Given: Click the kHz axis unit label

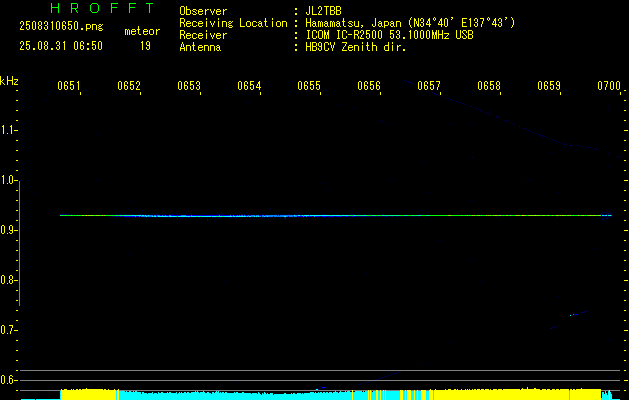Looking at the screenshot, I should [9, 81].
